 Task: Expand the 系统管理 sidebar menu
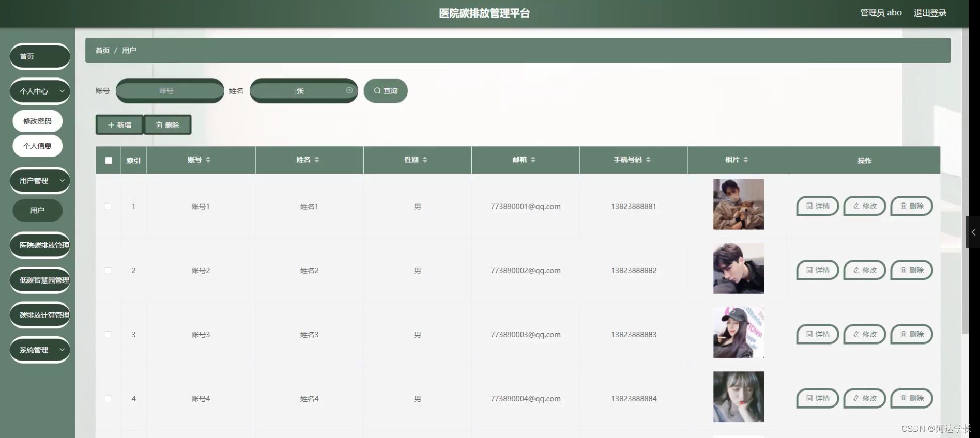pyautogui.click(x=40, y=350)
